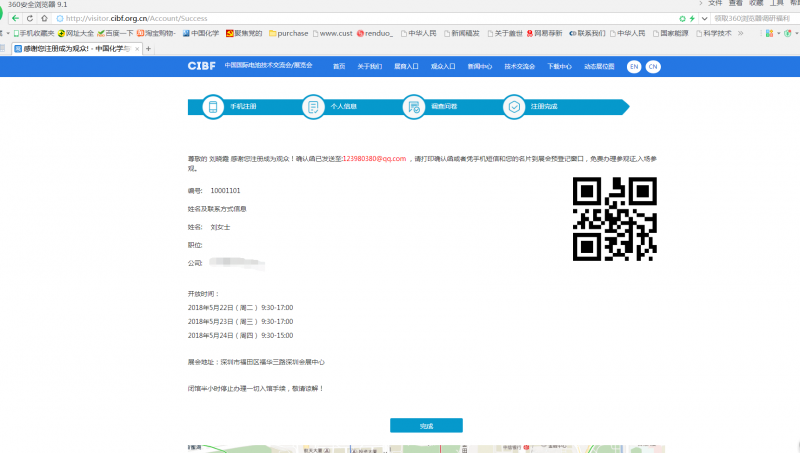This screenshot has width=800, height=453.
Task: Click the 手机注册 step phone icon
Action: [x=213, y=107]
